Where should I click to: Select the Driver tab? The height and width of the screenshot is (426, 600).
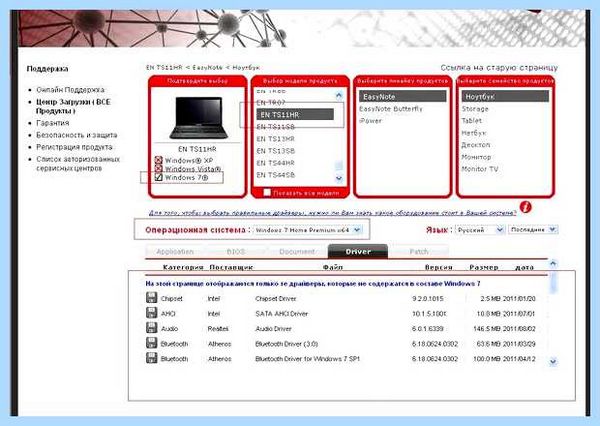pyautogui.click(x=358, y=251)
